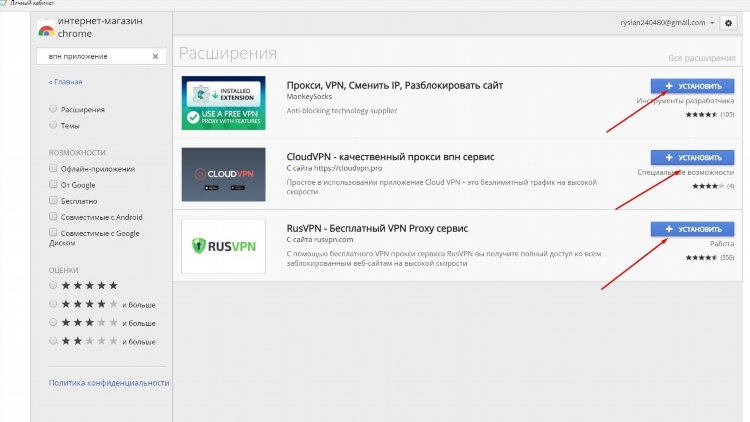Click the 'Anti-blocking technology supplier' description
Viewport: 750px width, 422px height.
tap(342, 111)
